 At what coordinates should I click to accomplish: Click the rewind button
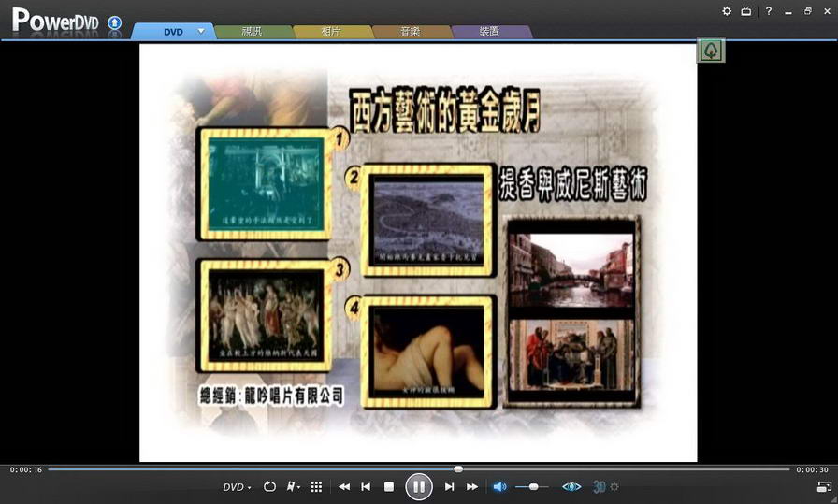click(344, 487)
